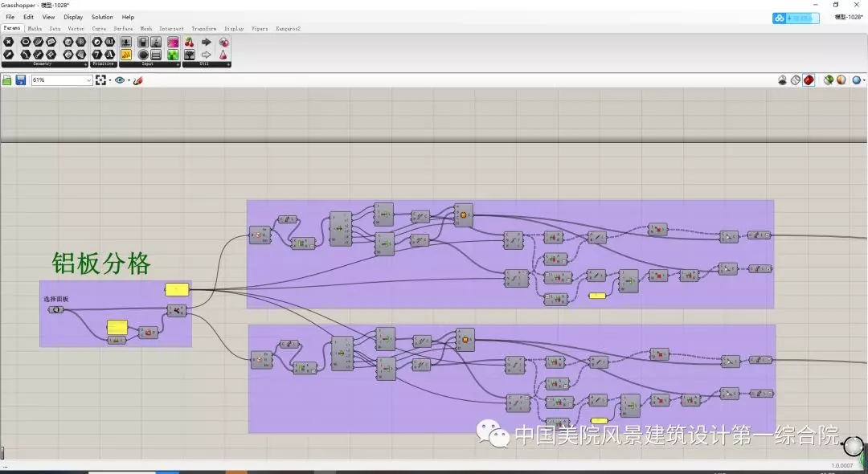
Task: Expand the Geometry panel group
Action: 86,64
